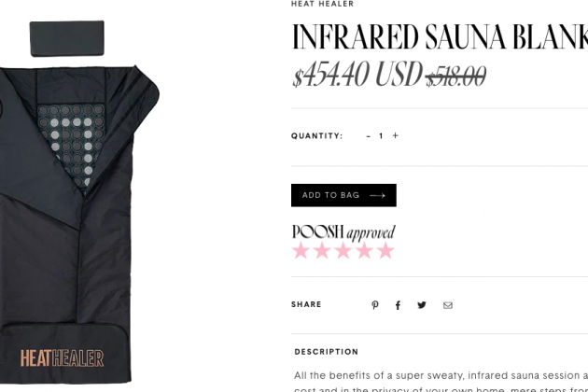
Task: Click the Infrared Sauna Blanket title
Action: pos(440,36)
